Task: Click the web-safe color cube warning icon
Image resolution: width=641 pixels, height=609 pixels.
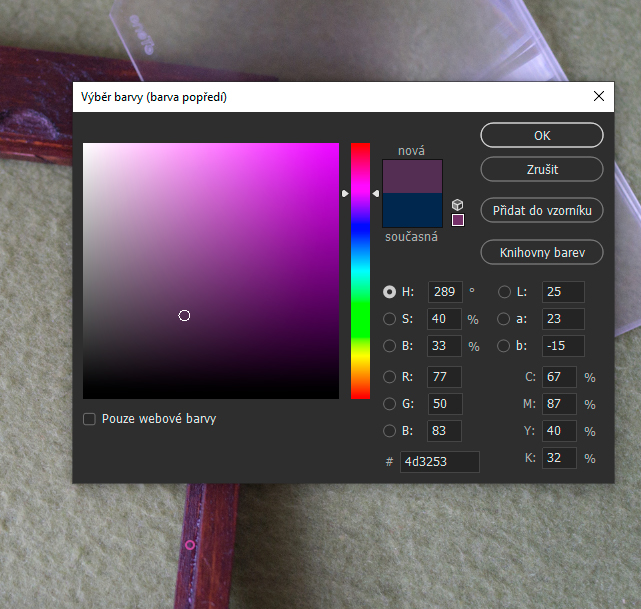Action: tap(458, 204)
